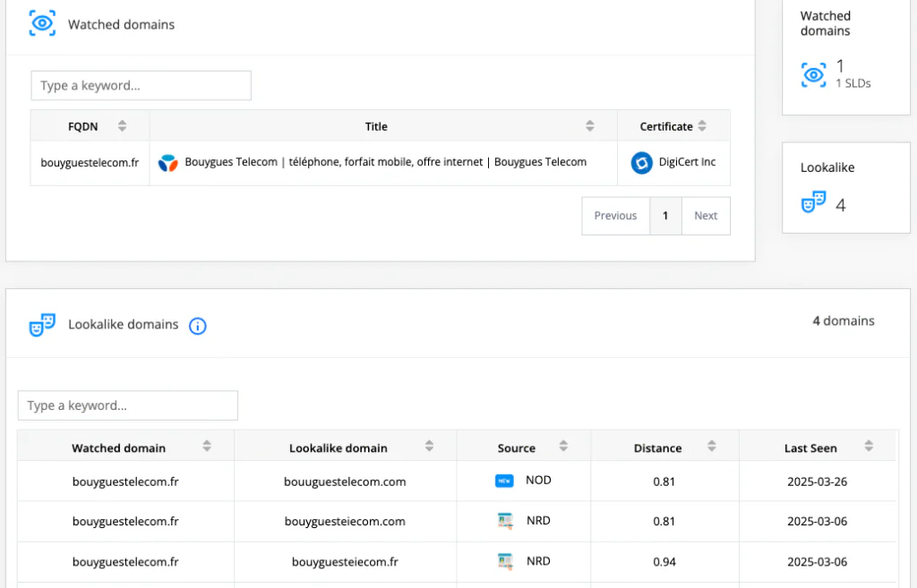Image resolution: width=917 pixels, height=588 pixels.
Task: Open the info tooltip beside Lookalike domains
Action: (x=197, y=326)
